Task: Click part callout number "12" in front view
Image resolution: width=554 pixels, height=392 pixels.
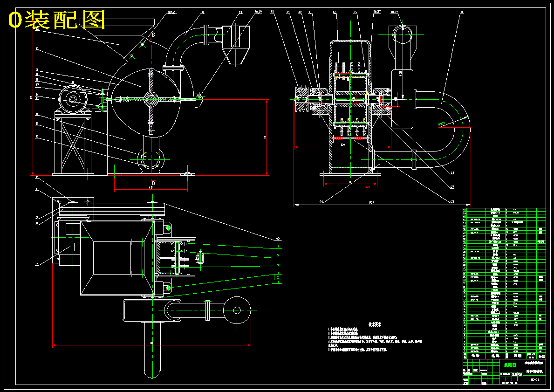Action: pyautogui.click(x=37, y=137)
